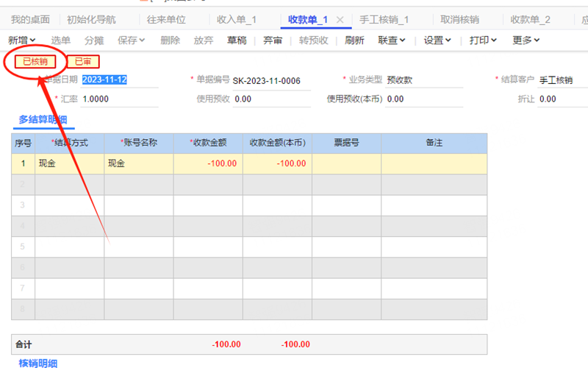Click the 弃审 toolbar button
This screenshot has width=588, height=368.
point(272,40)
